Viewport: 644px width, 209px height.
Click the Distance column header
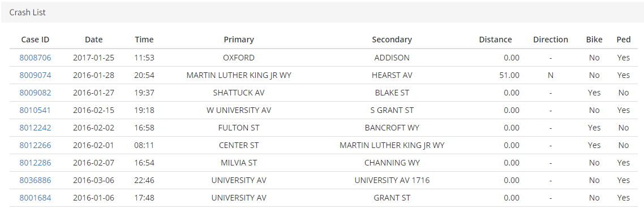(495, 40)
